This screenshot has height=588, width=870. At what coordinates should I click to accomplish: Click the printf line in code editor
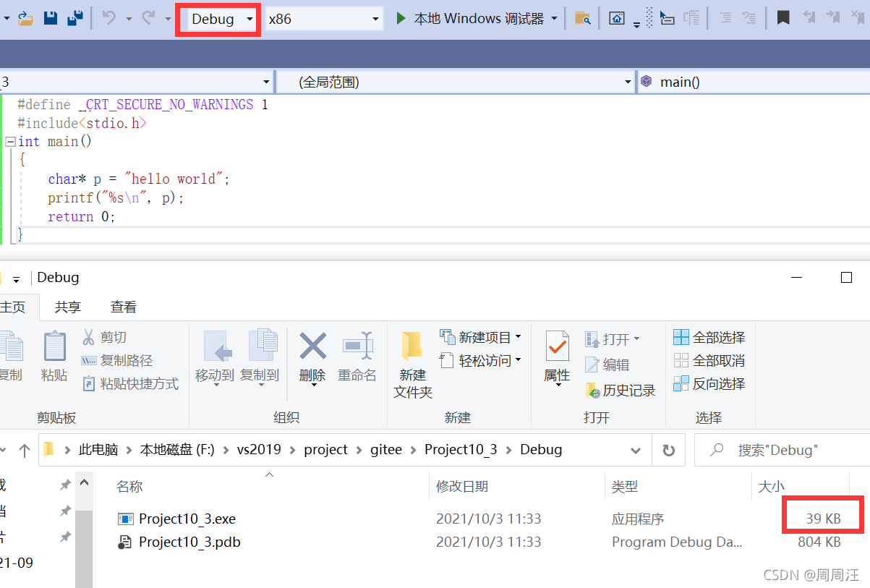(x=116, y=197)
